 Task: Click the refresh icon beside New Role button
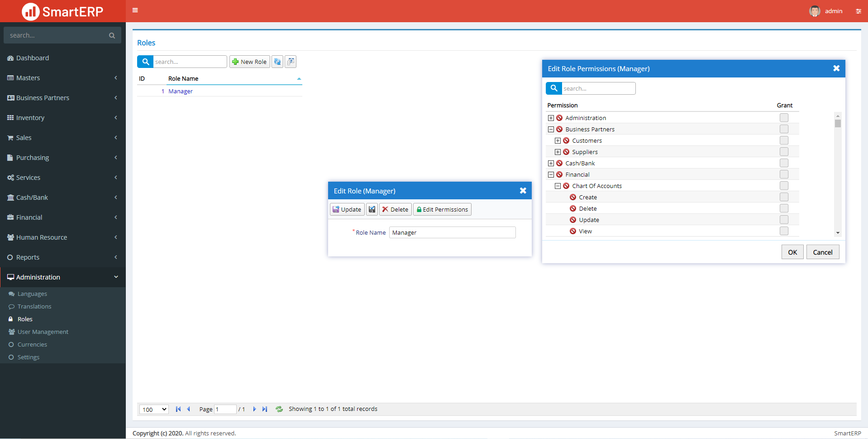(277, 62)
